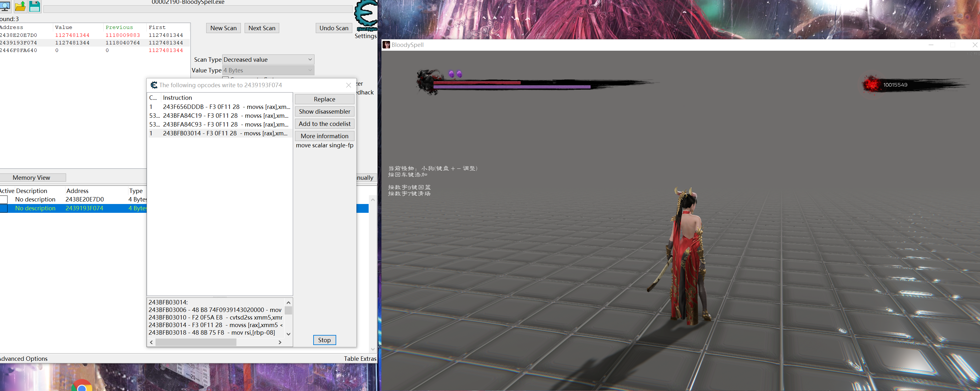Screen dimensions: 980x391
Task: Close the opcodes write dialog
Action: (x=348, y=85)
